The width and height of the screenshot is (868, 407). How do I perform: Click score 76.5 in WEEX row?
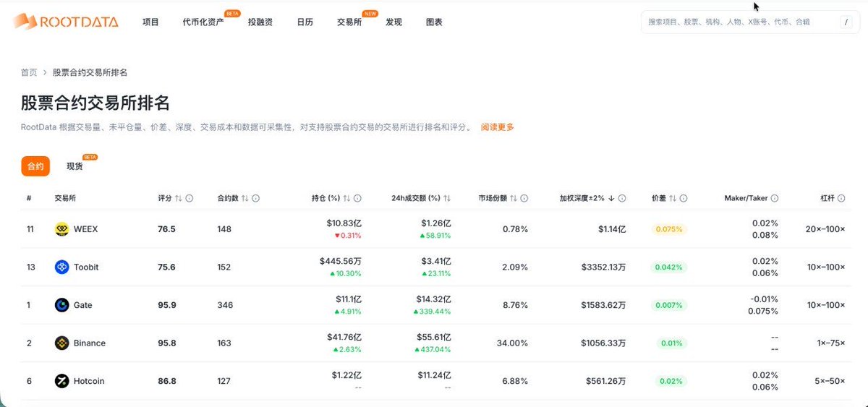click(x=166, y=229)
